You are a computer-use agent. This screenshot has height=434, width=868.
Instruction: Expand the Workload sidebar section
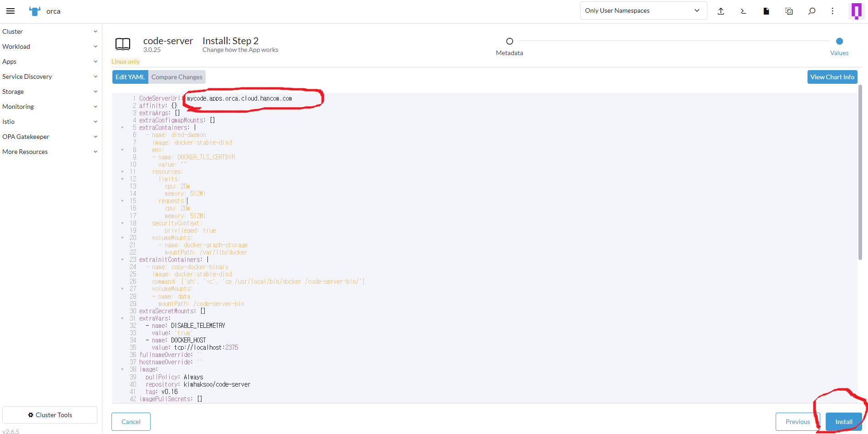51,46
